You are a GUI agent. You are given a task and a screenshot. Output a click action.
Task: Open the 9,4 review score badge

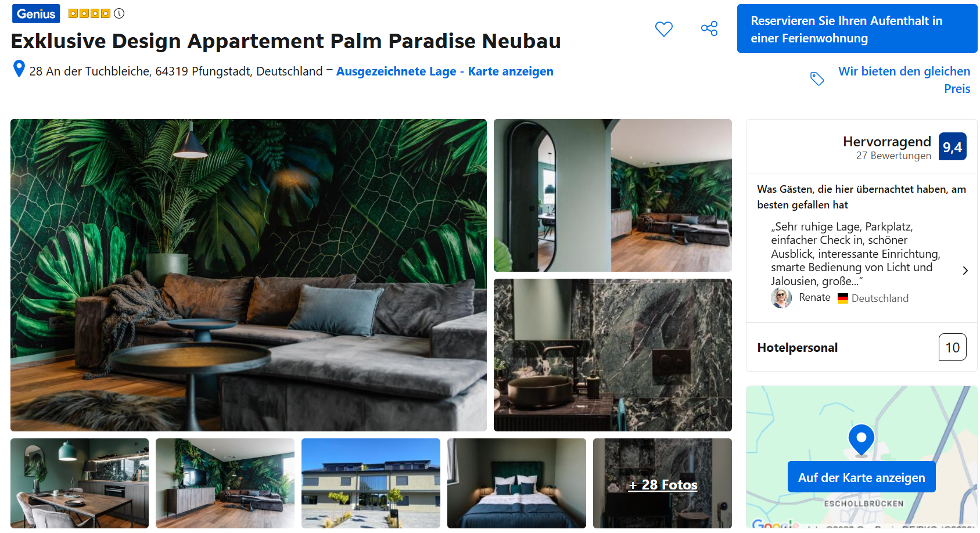(x=952, y=147)
